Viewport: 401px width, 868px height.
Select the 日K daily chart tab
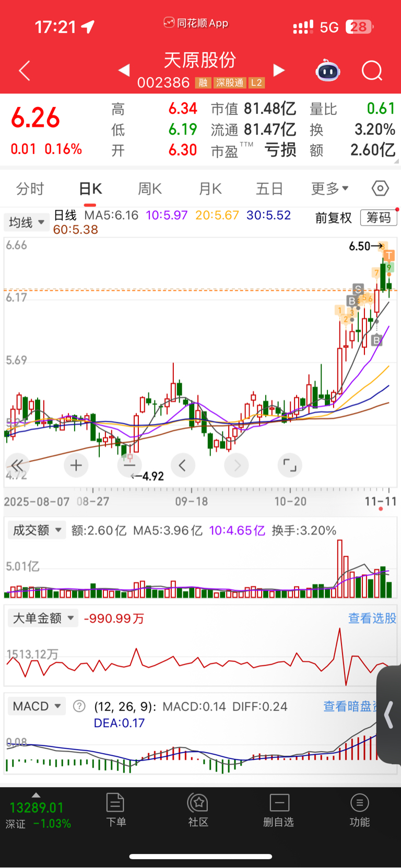pyautogui.click(x=90, y=188)
